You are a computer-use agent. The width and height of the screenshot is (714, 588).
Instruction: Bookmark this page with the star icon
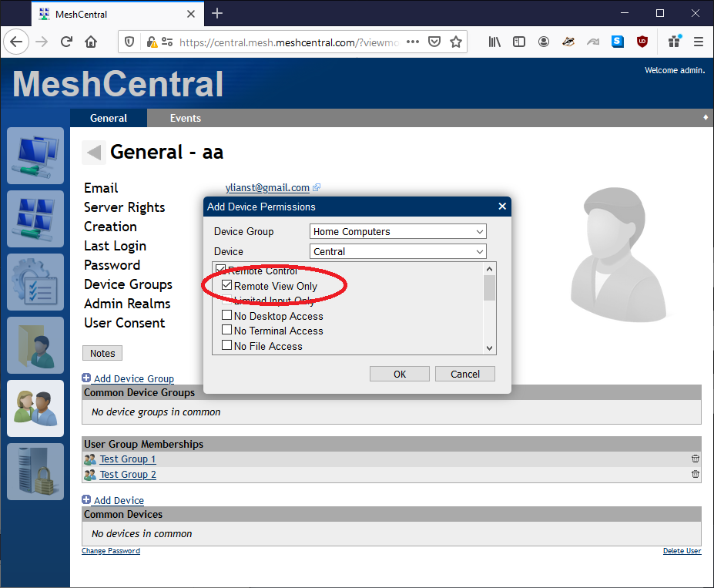(456, 42)
